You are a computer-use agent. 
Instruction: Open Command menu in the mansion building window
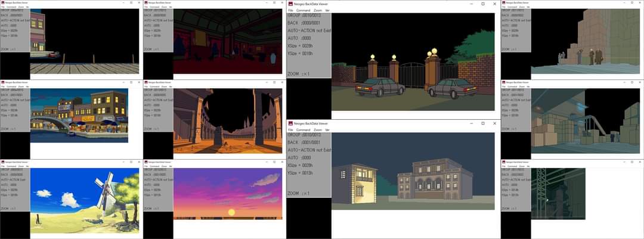tap(303, 130)
